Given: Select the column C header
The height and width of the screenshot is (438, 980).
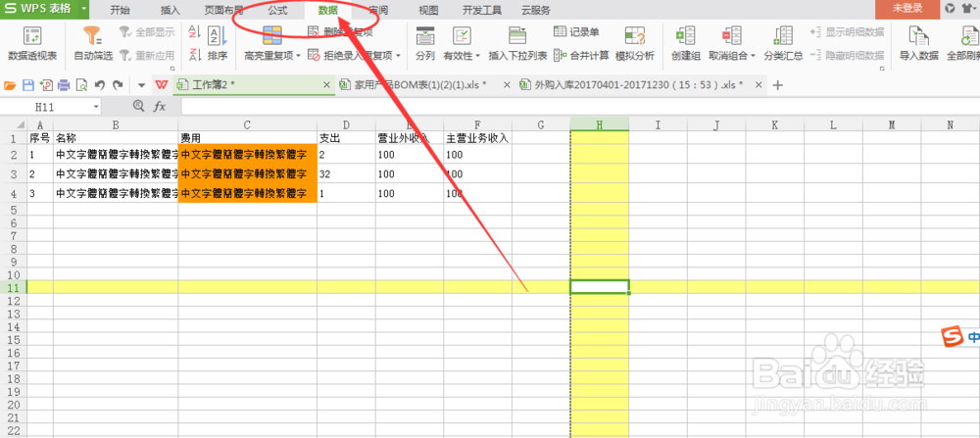Looking at the screenshot, I should 247,125.
